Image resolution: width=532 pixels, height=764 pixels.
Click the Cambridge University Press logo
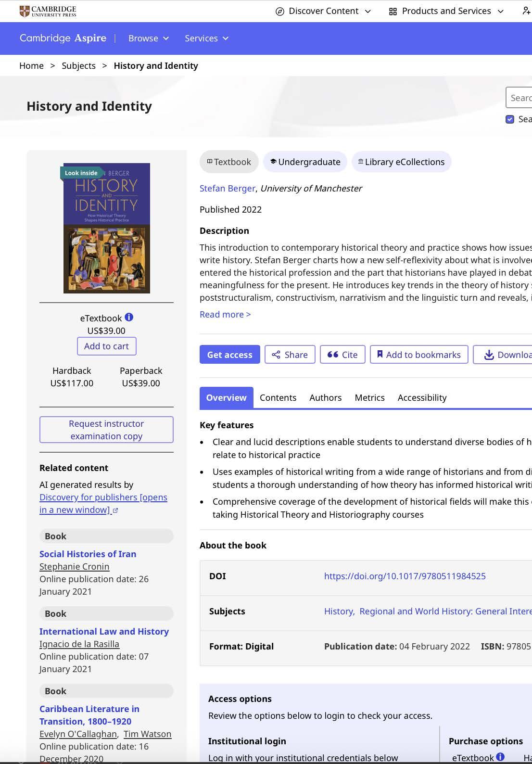(x=48, y=11)
